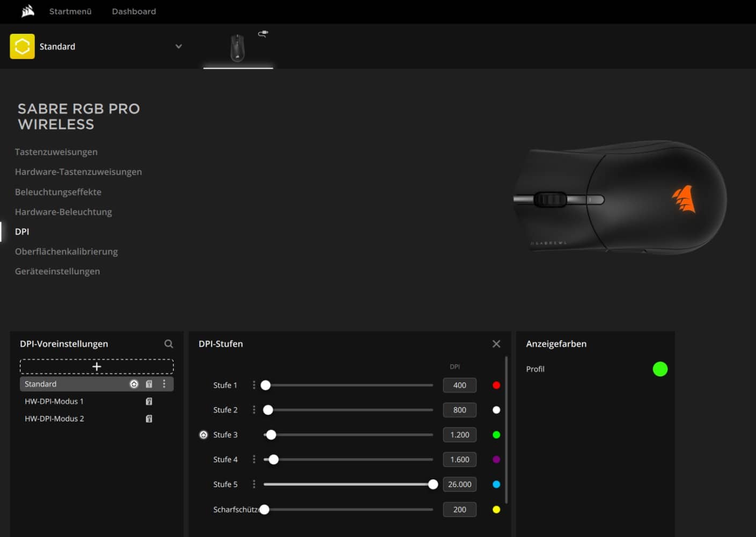Click the Stufe 2 DPI value field

pyautogui.click(x=459, y=410)
